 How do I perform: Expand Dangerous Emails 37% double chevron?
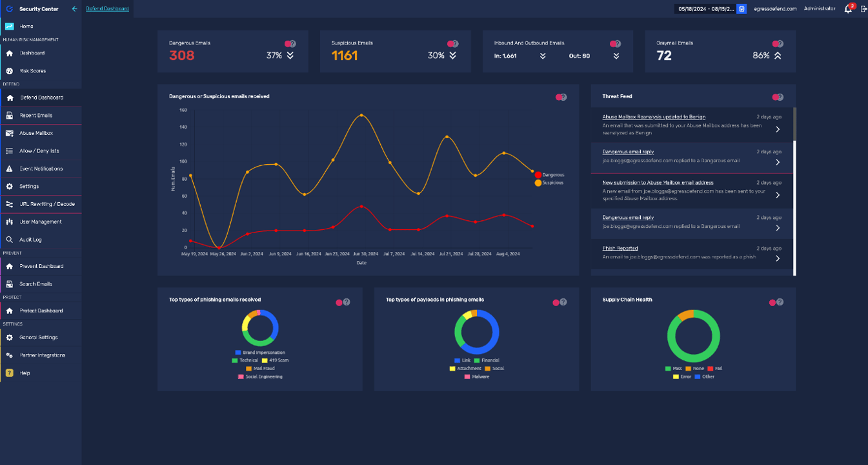(x=290, y=56)
